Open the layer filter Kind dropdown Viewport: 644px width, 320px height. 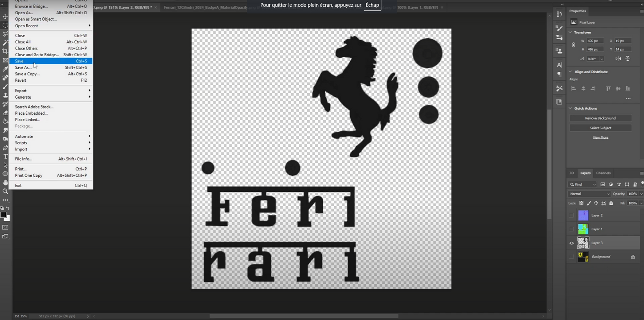pos(582,184)
